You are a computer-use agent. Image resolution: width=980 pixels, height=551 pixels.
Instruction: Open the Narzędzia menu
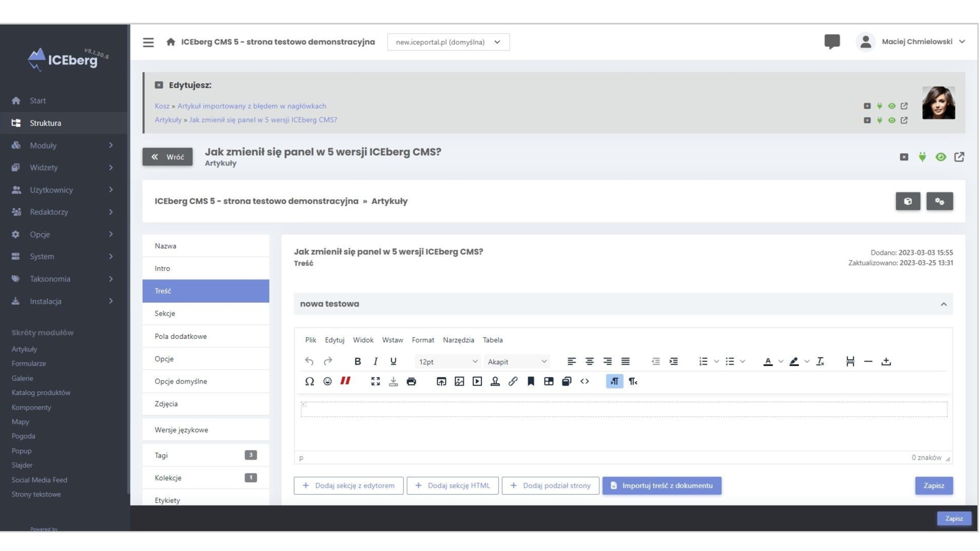(458, 340)
